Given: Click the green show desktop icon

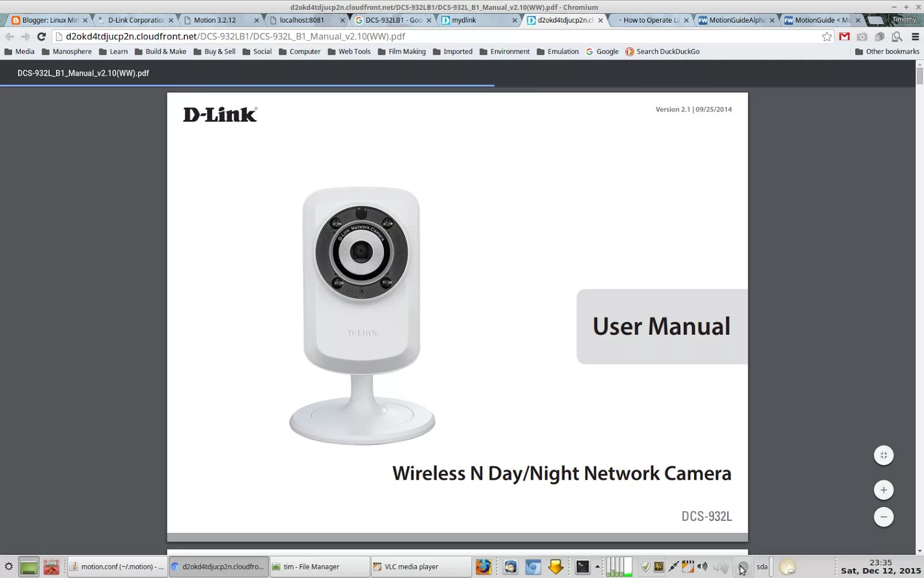Looking at the screenshot, I should pyautogui.click(x=28, y=567).
